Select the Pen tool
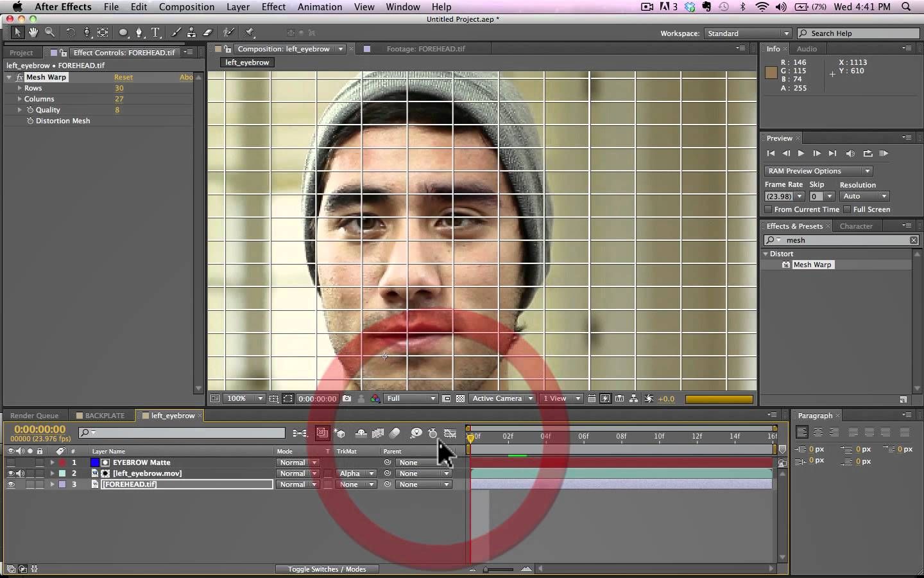The image size is (924, 578). (x=139, y=32)
